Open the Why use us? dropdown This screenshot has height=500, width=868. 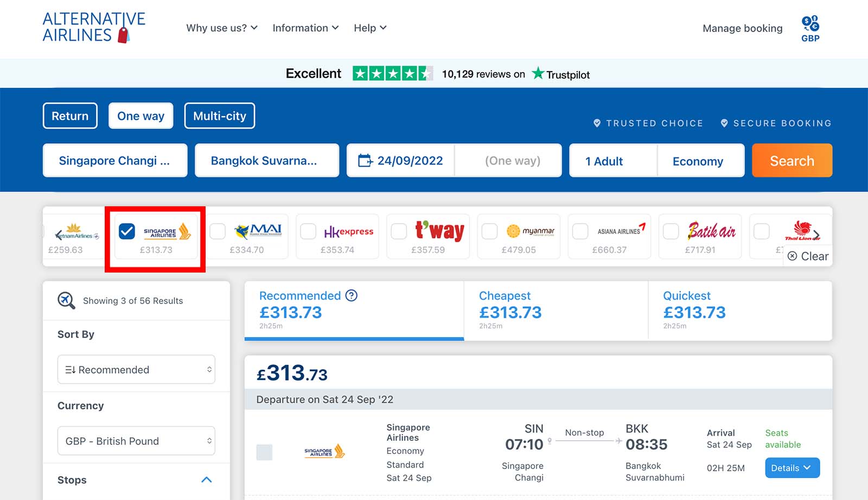[x=222, y=28]
